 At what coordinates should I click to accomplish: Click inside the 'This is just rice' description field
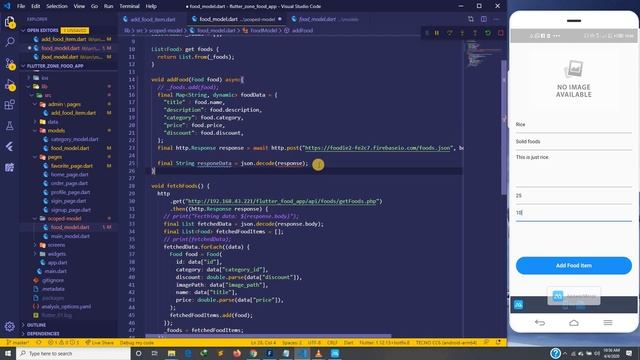[x=573, y=170]
